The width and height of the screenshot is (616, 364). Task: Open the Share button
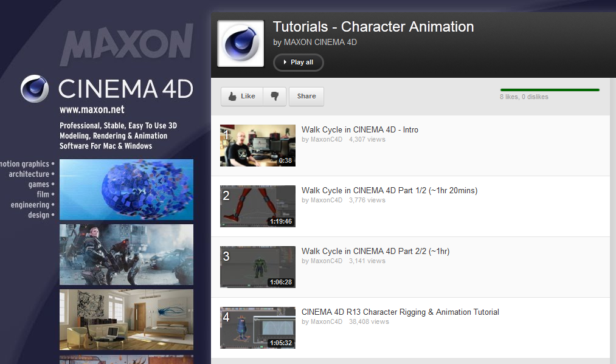tap(306, 96)
